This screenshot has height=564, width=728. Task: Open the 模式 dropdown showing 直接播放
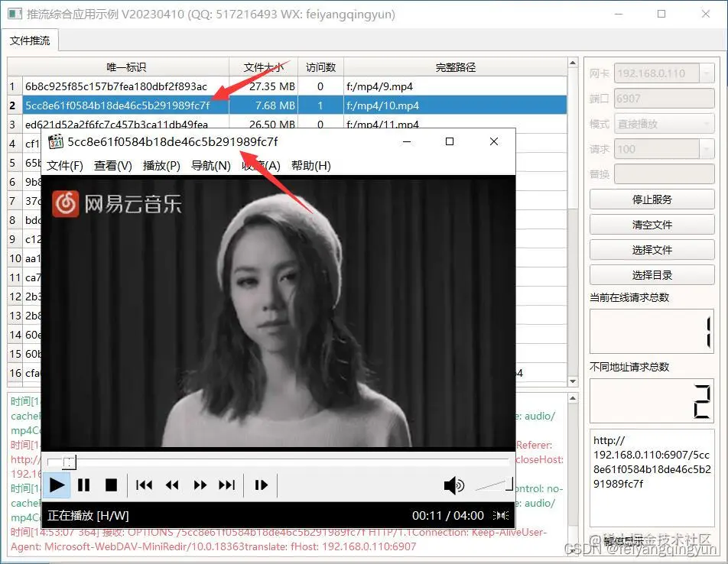pos(665,124)
